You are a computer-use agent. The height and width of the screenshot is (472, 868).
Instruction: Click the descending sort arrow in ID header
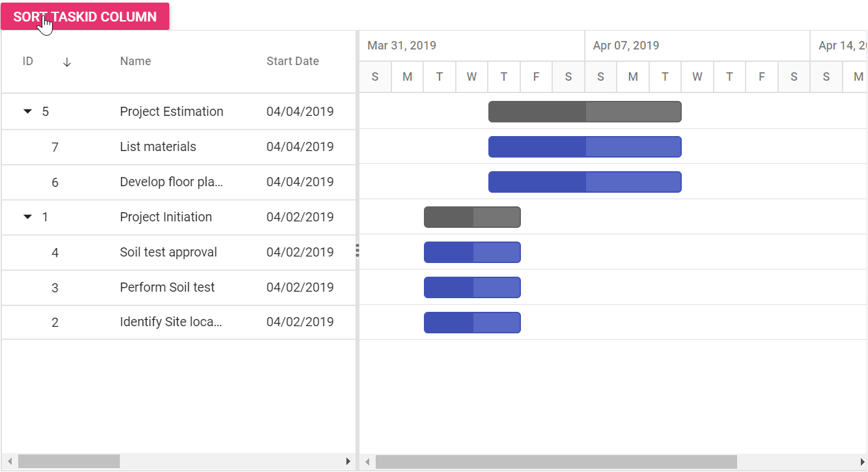[x=66, y=62]
